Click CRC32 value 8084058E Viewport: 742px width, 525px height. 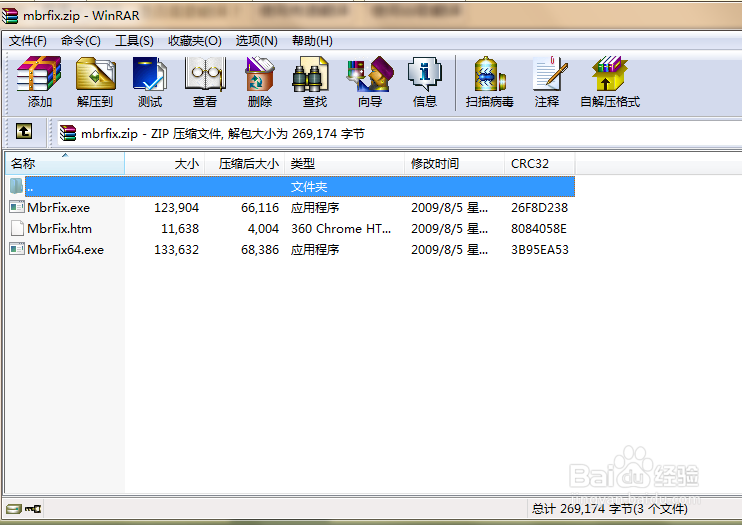pyautogui.click(x=539, y=229)
